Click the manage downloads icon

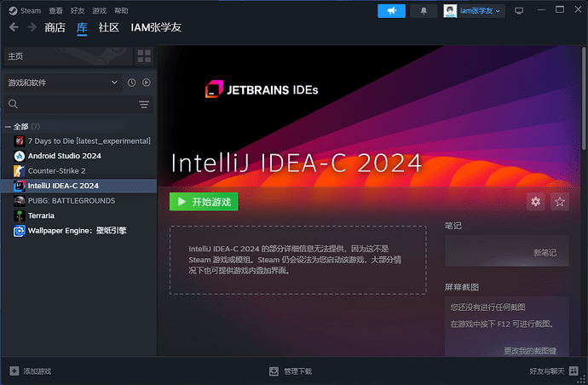click(274, 371)
